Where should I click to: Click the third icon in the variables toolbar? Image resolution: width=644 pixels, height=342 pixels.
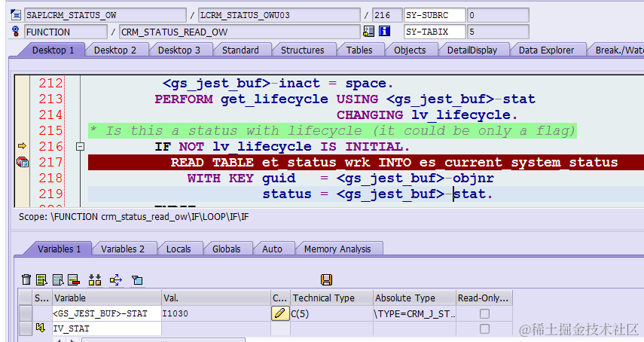[x=58, y=279]
